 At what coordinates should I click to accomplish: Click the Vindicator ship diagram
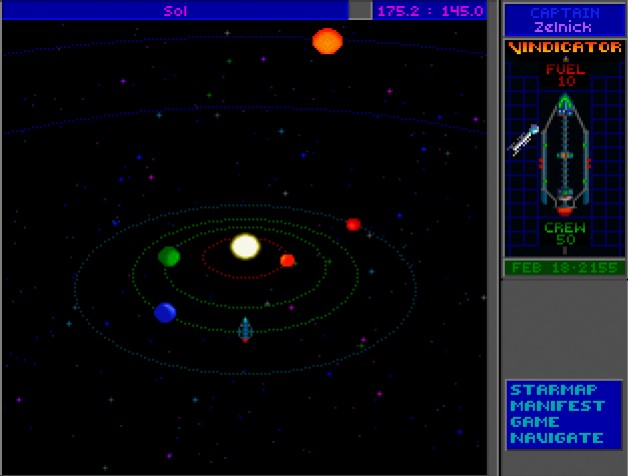pyautogui.click(x=565, y=154)
